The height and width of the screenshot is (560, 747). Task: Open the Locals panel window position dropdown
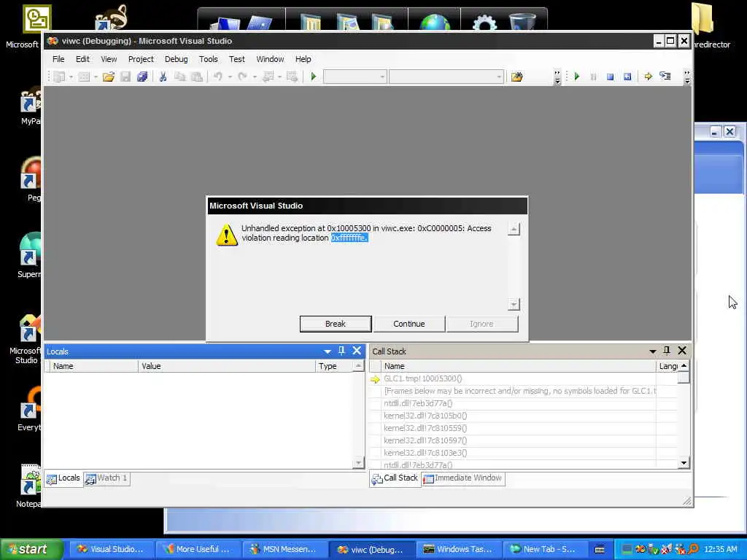pos(328,351)
